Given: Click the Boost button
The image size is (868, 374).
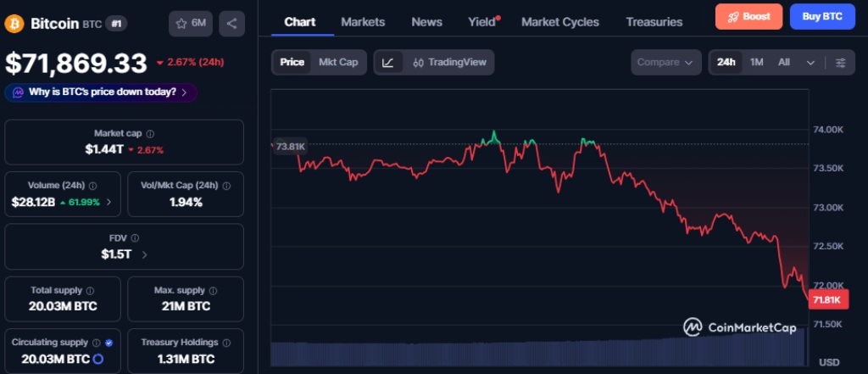Looking at the screenshot, I should [749, 17].
